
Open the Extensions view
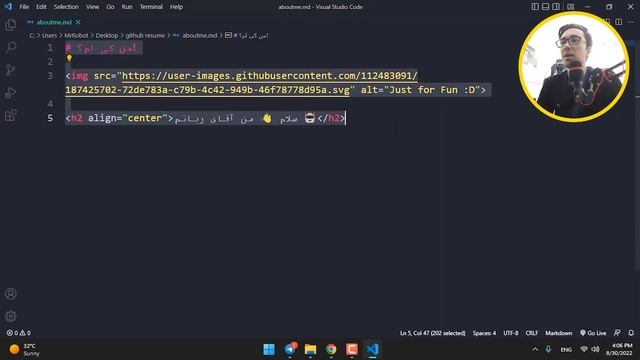click(x=11, y=115)
